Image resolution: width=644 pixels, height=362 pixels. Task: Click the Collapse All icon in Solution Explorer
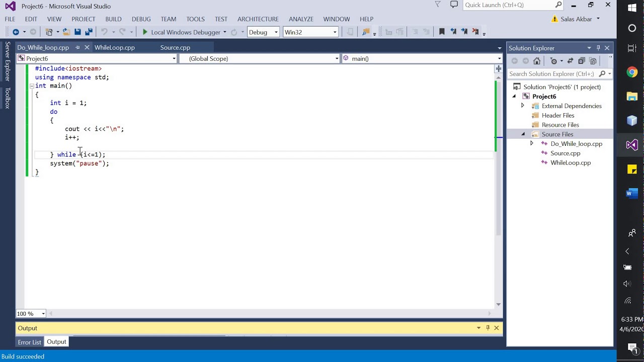tap(582, 61)
